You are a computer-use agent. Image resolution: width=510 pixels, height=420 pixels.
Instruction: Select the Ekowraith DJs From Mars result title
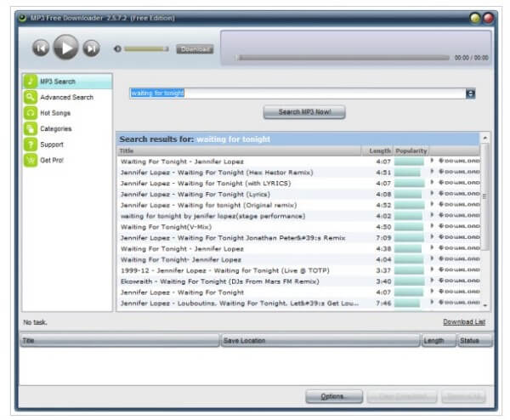point(220,281)
